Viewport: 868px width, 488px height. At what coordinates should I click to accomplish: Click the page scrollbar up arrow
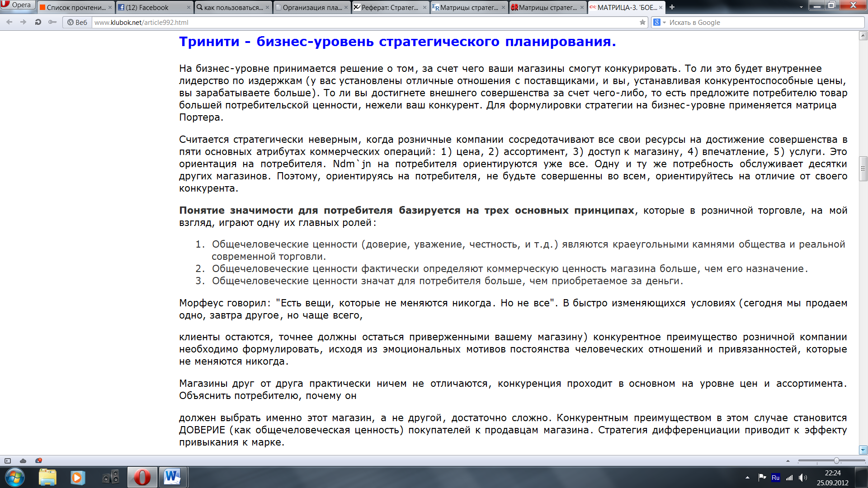tap(863, 36)
